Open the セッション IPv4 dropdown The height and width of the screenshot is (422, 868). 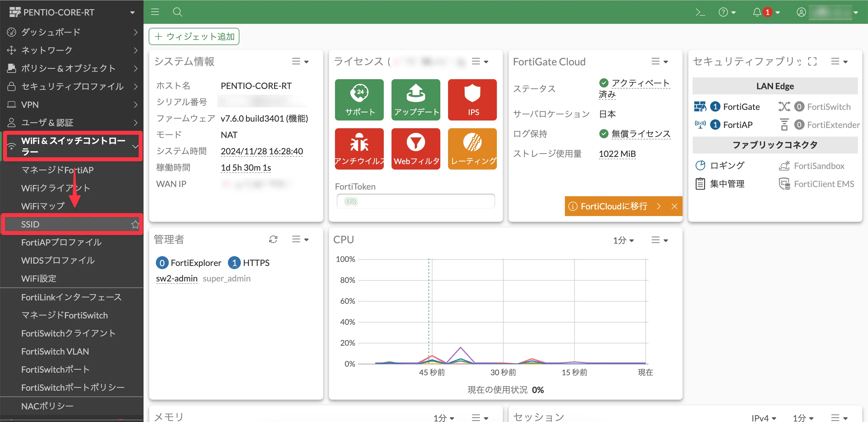pos(764,418)
